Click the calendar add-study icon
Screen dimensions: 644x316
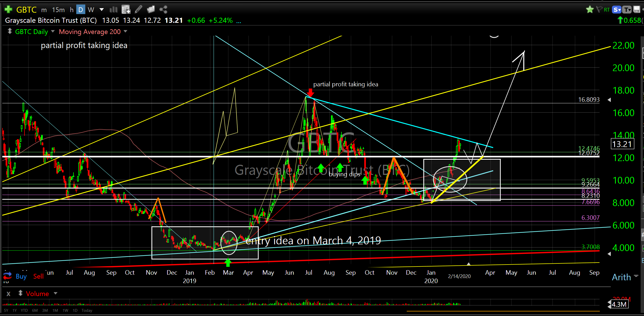126,10
